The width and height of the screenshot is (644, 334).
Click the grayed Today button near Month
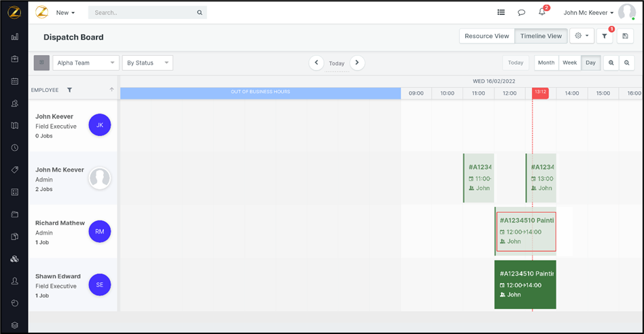point(516,63)
